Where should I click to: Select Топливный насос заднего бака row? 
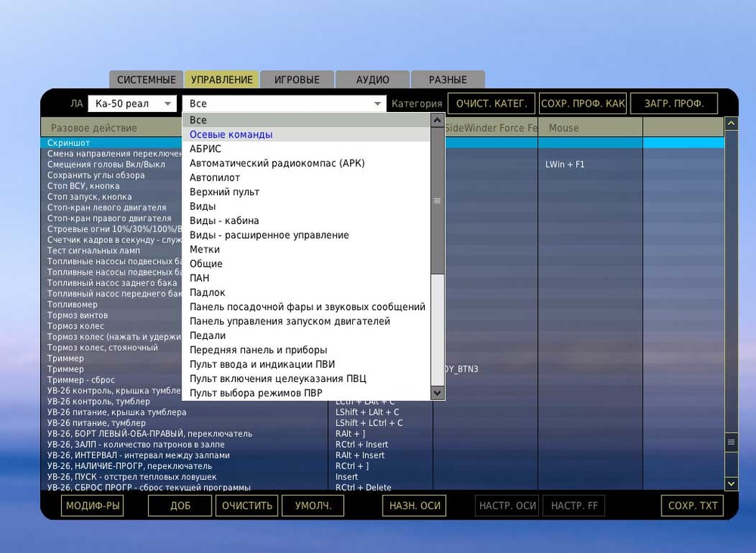(x=383, y=283)
